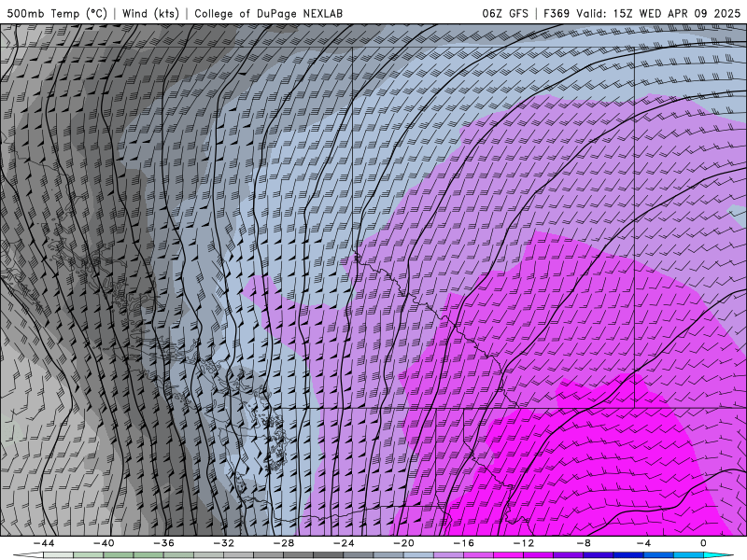The width and height of the screenshot is (747, 560).
Task: Click the dark gray swatch left of -24 mark
Action: coord(329,555)
